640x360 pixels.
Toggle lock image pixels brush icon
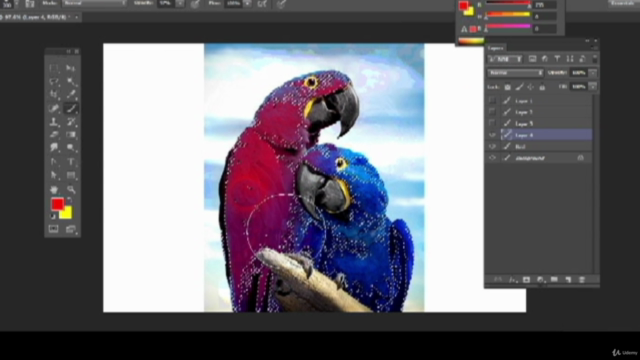click(x=519, y=87)
